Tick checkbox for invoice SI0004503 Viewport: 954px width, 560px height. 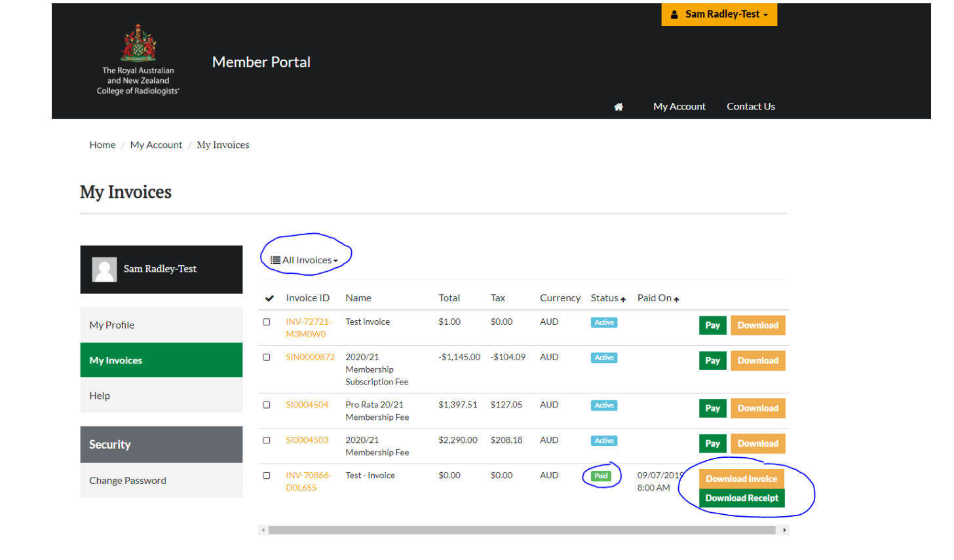click(267, 440)
